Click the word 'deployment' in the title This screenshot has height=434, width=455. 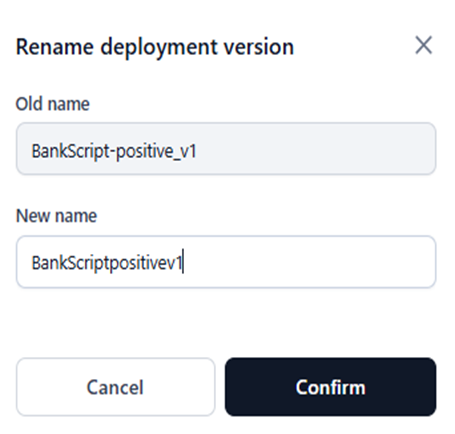tap(159, 47)
